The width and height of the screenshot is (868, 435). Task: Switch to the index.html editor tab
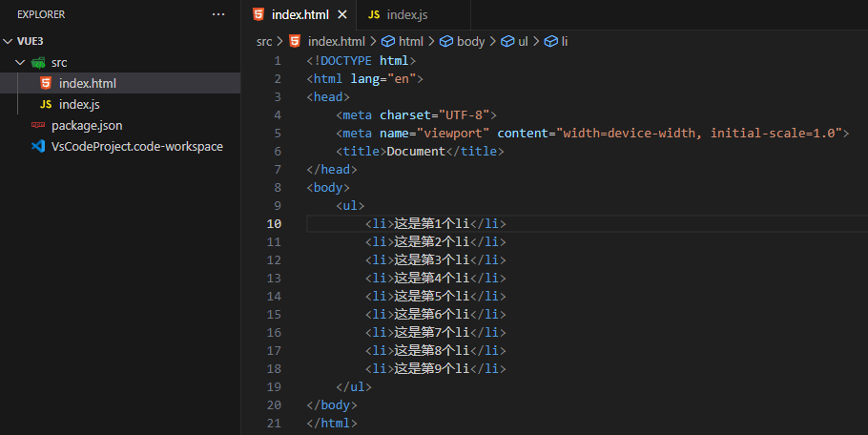tap(300, 15)
